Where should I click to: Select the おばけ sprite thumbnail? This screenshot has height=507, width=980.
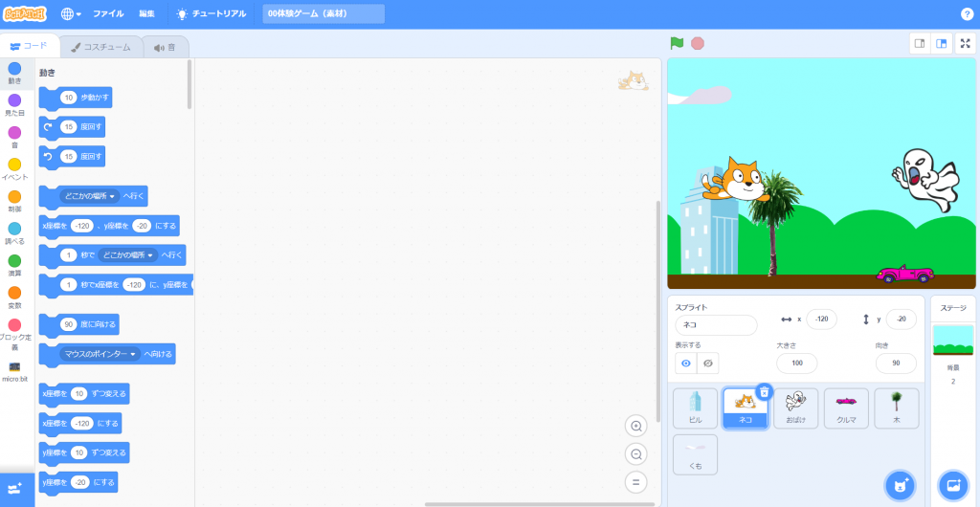[795, 408]
